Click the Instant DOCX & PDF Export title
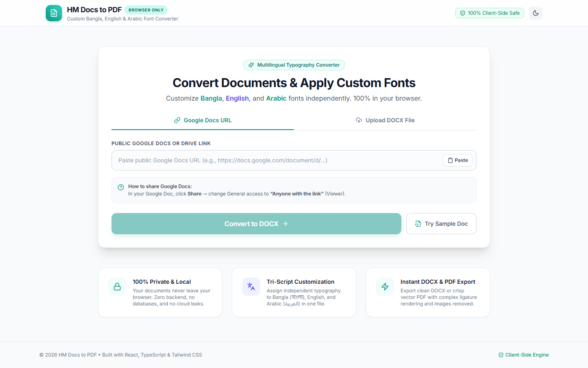 [x=438, y=282]
